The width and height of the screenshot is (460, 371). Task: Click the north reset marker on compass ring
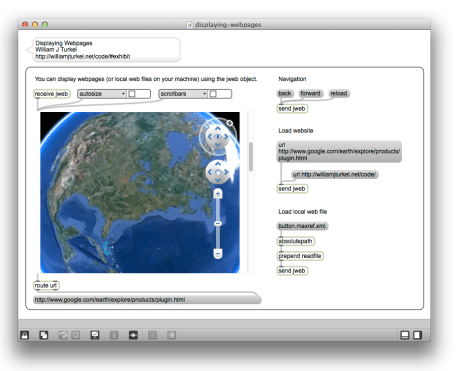229,123
